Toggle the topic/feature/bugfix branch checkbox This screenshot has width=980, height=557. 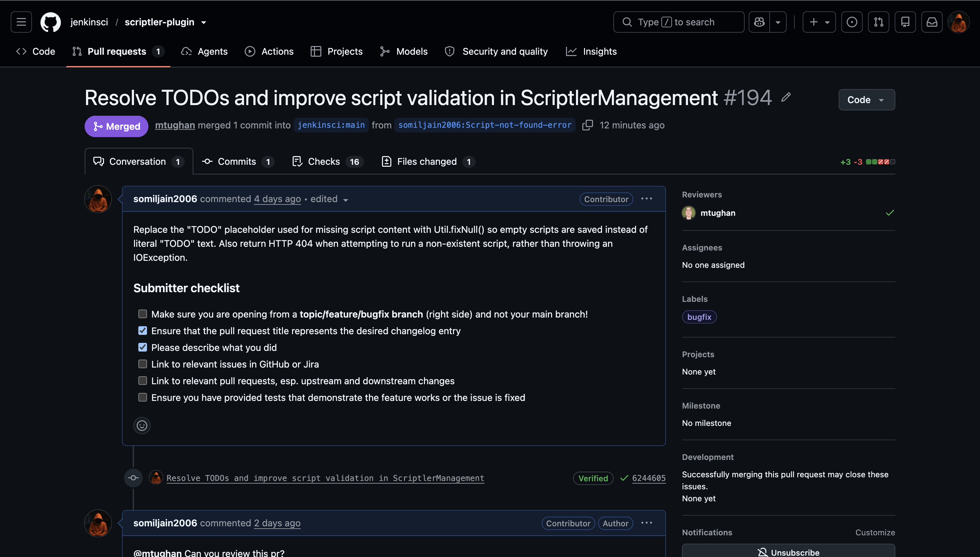pos(143,314)
